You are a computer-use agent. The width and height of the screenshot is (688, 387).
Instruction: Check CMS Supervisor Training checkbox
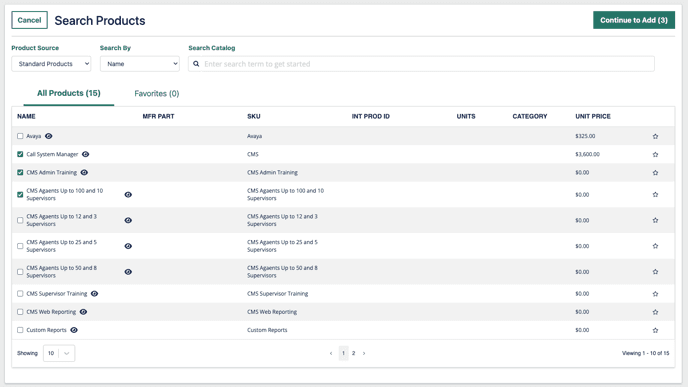tap(20, 294)
